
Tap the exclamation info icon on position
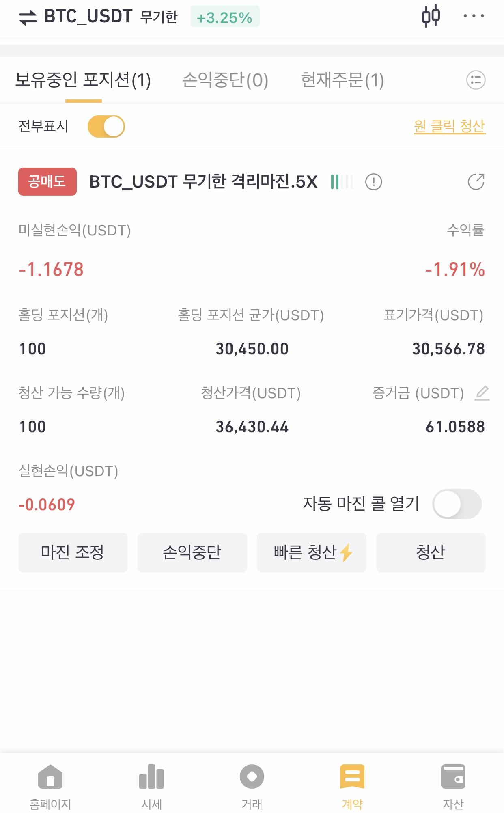click(x=373, y=182)
